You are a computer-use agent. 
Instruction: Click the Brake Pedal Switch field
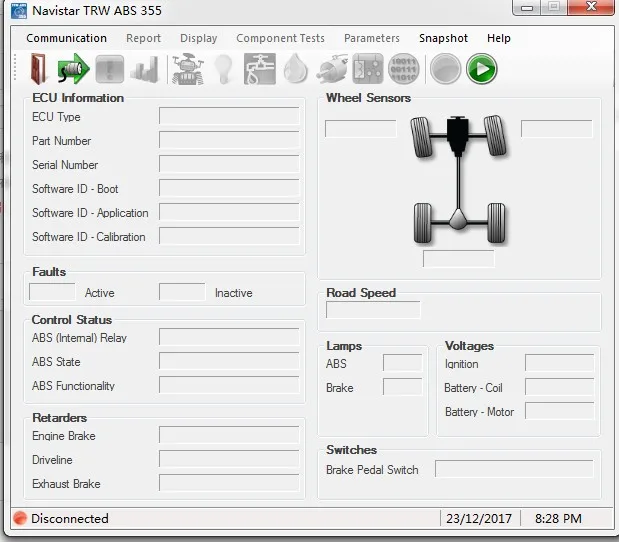514,469
